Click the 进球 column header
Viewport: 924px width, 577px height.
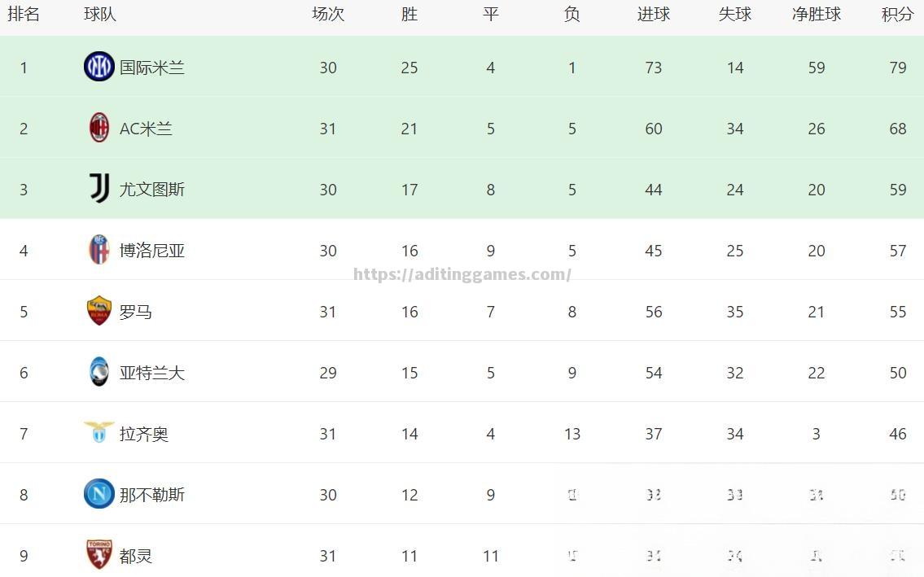653,15
